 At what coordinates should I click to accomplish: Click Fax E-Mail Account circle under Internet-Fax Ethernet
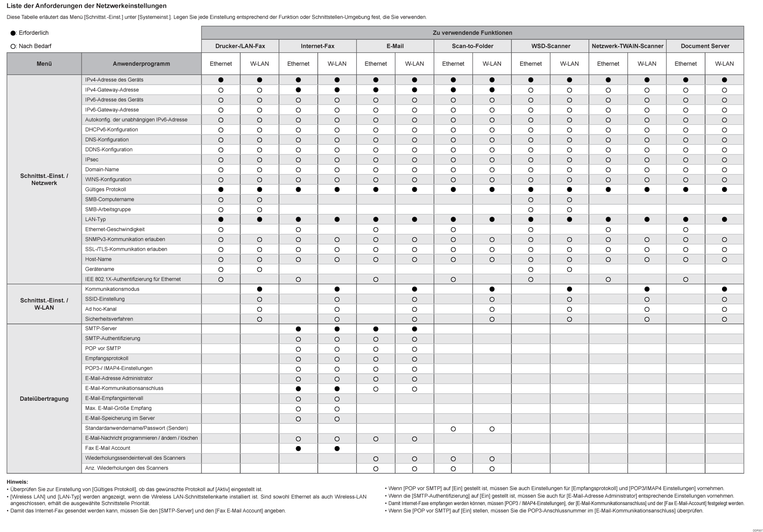point(298,448)
